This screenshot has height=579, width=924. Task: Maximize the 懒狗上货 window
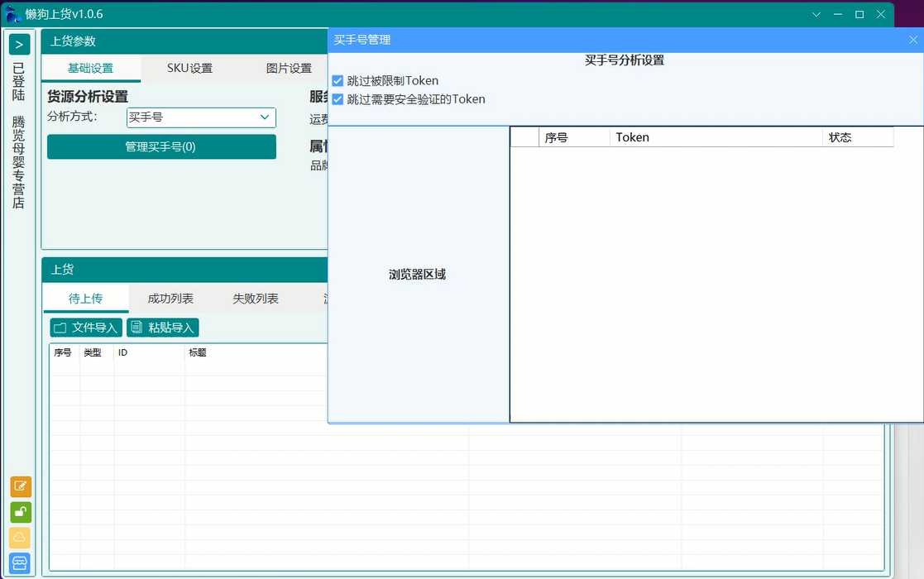click(859, 14)
